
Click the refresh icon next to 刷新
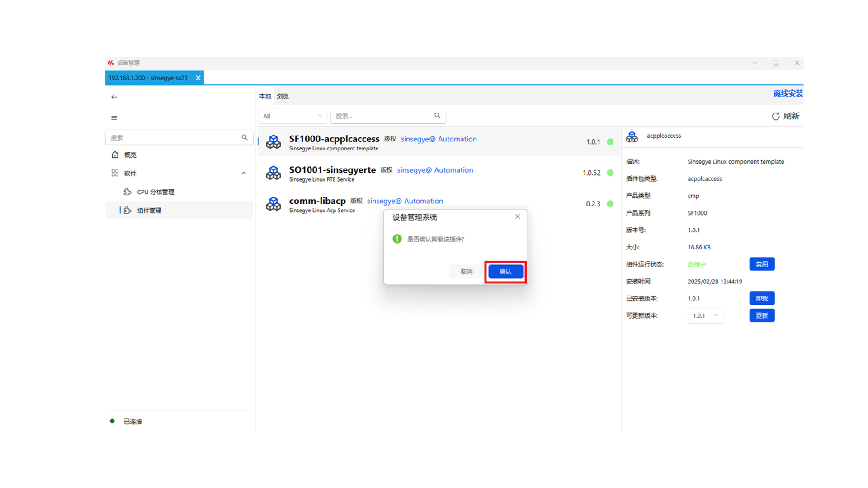pos(775,117)
